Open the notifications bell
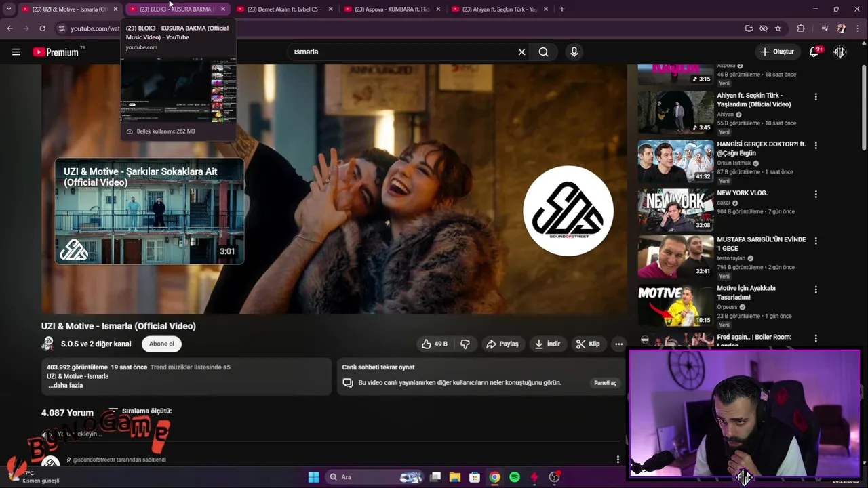This screenshot has height=488, width=868. pos(814,52)
